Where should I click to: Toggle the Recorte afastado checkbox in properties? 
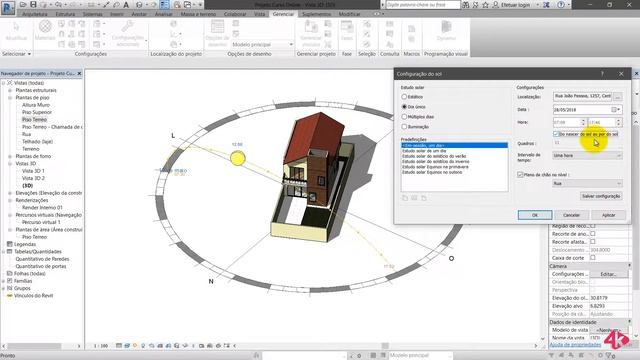click(x=593, y=242)
